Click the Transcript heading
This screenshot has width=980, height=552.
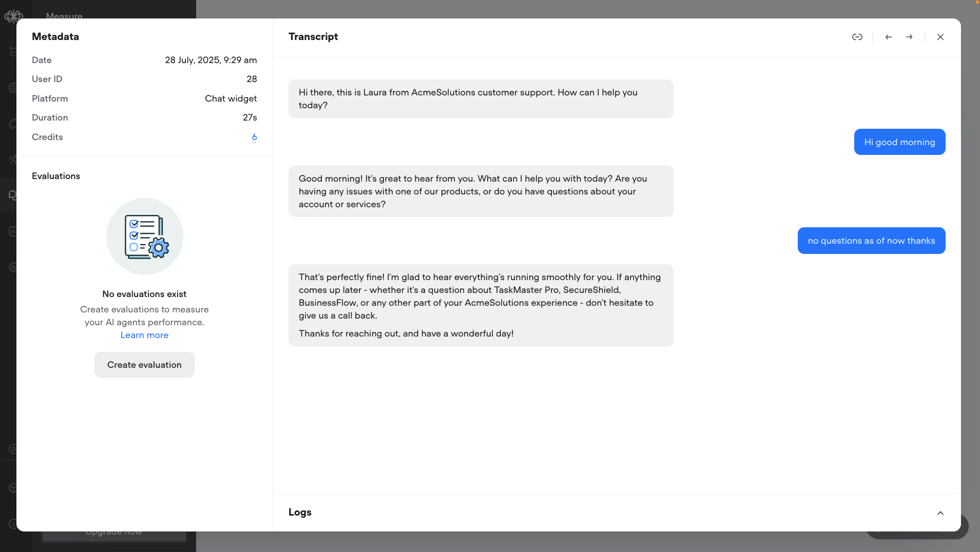tap(313, 36)
